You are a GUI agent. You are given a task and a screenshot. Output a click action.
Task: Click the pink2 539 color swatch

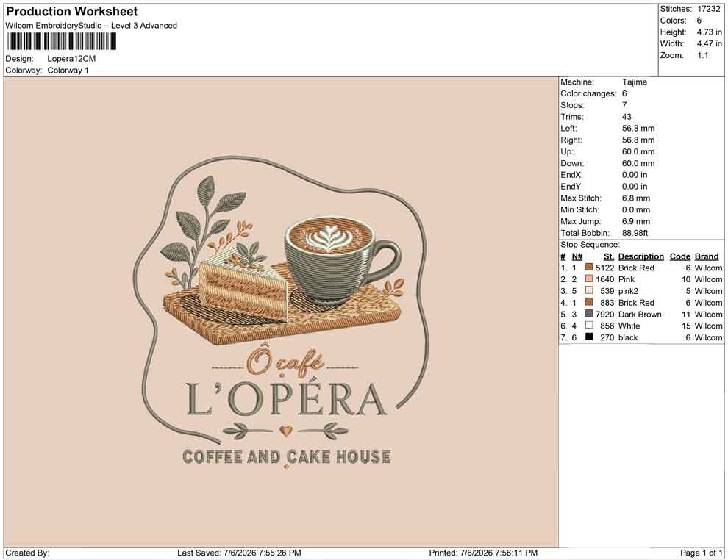[589, 290]
